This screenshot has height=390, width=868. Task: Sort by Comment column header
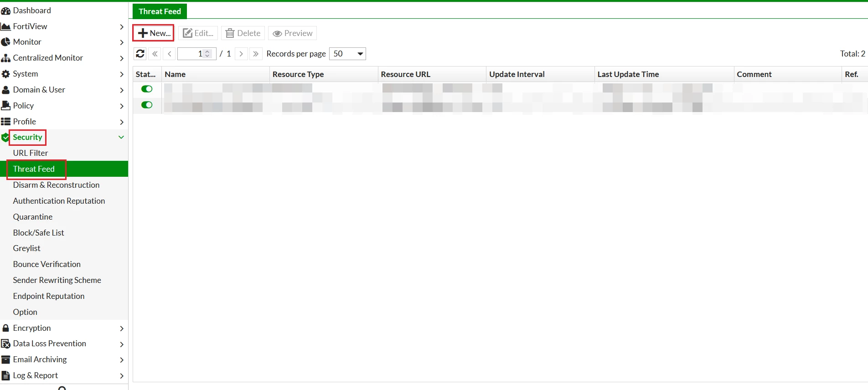[x=788, y=74]
